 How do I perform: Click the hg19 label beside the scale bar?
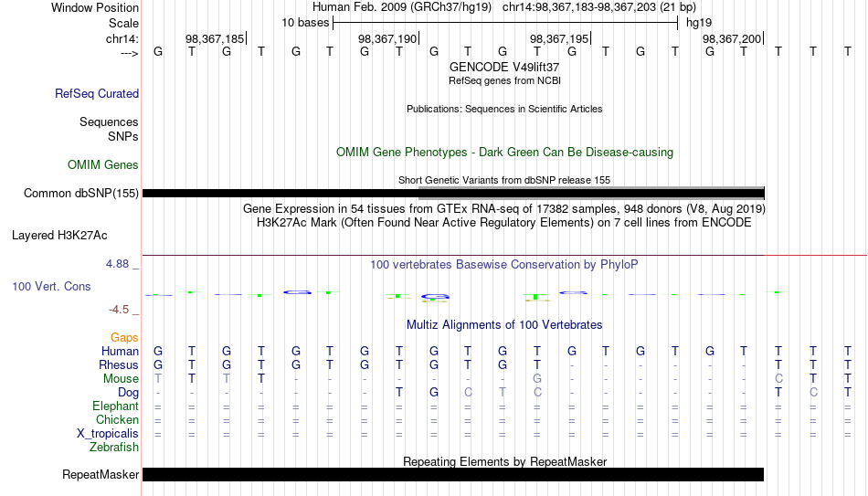(699, 23)
